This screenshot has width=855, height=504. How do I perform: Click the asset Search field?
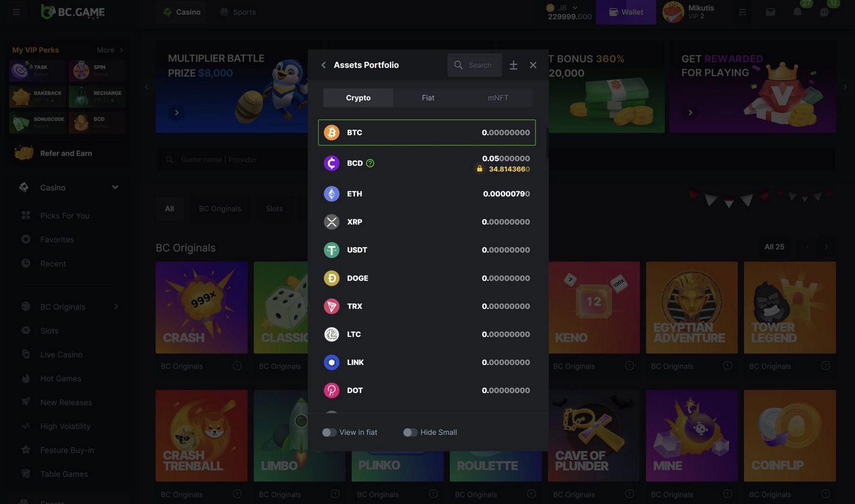point(474,65)
